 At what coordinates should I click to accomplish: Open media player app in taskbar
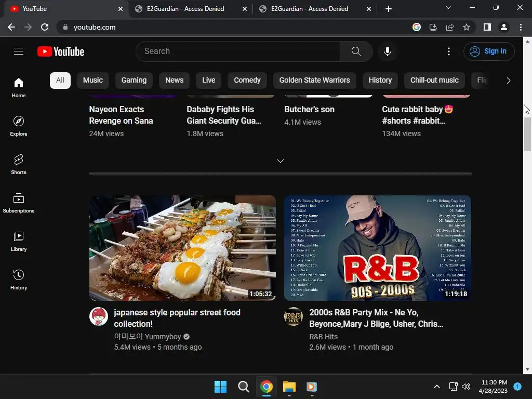pyautogui.click(x=312, y=387)
